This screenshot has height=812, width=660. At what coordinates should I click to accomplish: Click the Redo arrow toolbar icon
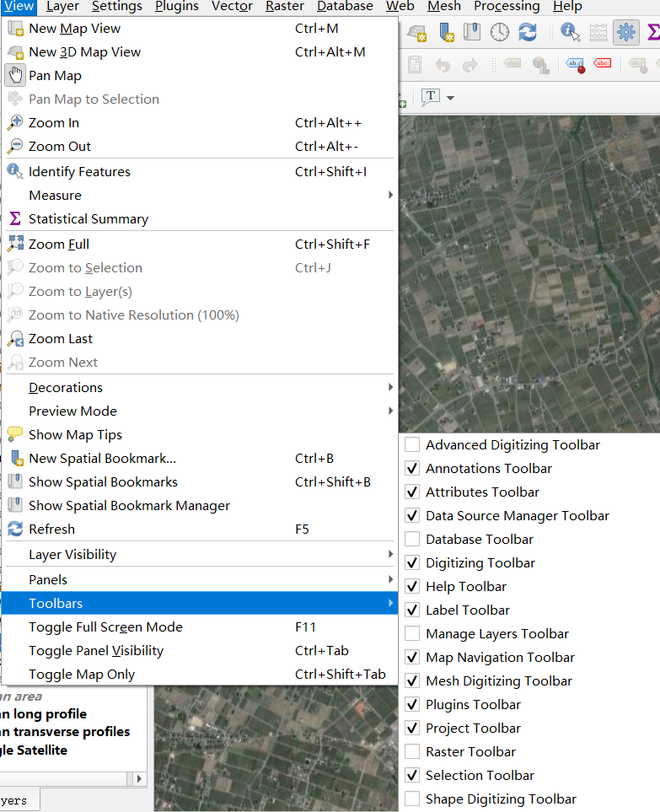470,65
